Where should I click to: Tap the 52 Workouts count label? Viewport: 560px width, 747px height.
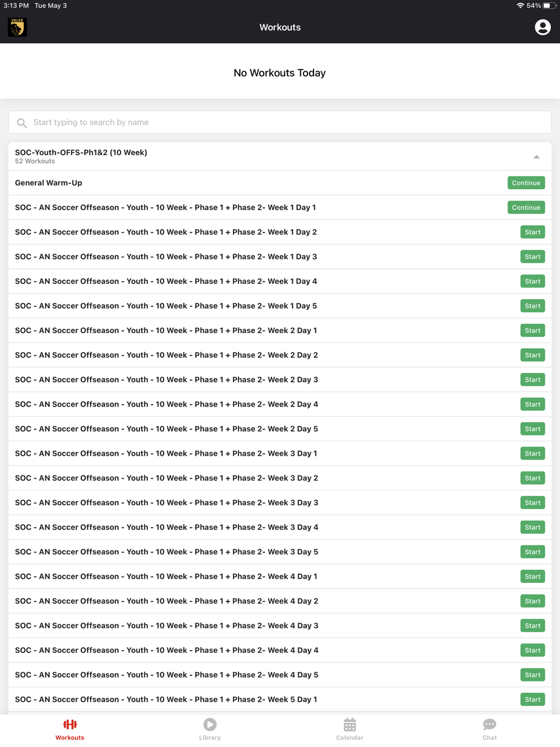[x=35, y=161]
